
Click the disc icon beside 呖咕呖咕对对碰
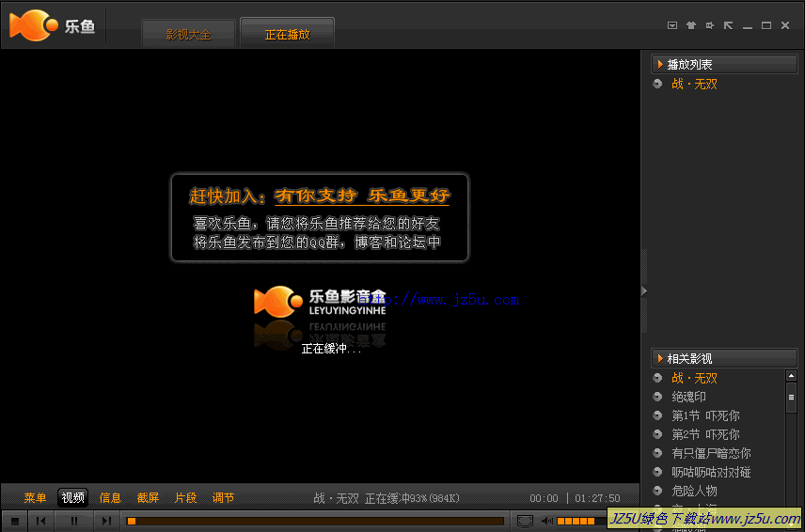657,472
